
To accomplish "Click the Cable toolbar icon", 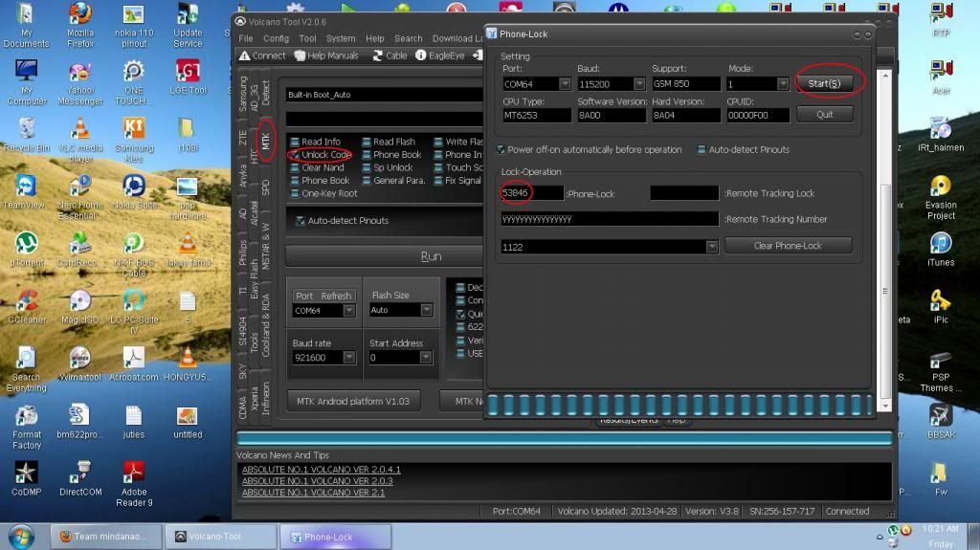I will tap(390, 55).
